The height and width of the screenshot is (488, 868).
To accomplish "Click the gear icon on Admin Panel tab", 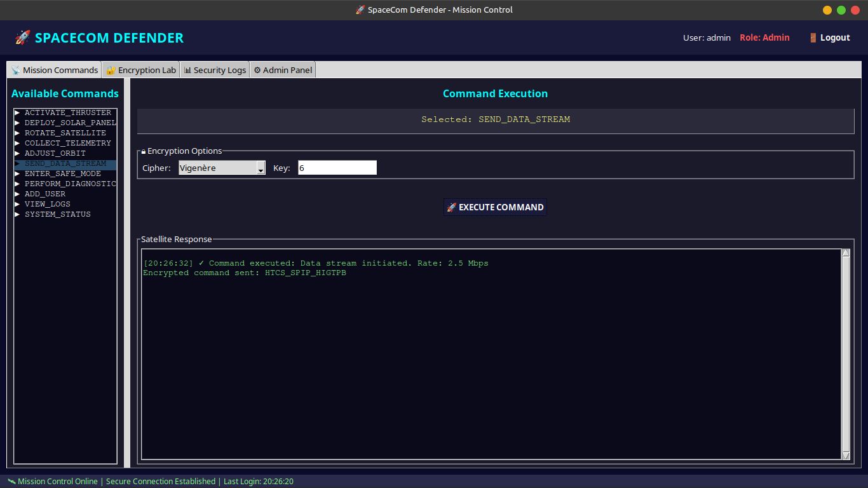I will pos(257,70).
